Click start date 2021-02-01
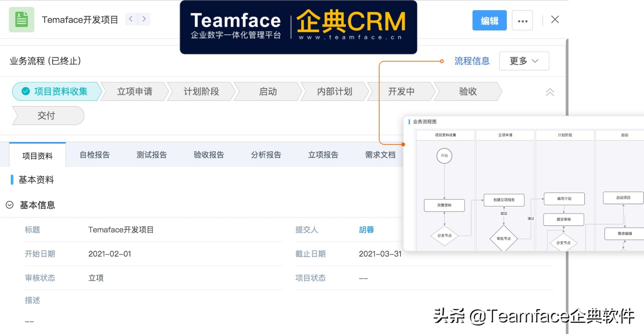 [x=110, y=254]
